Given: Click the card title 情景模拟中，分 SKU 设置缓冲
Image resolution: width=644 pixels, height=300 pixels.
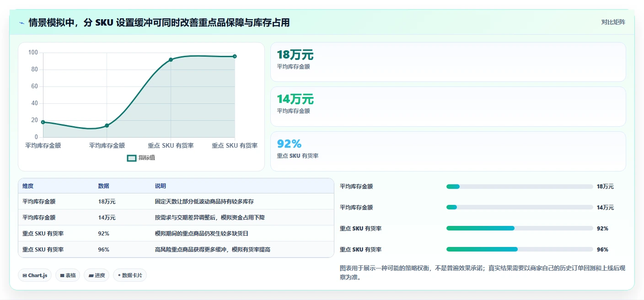Looking at the screenshot, I should [159, 22].
